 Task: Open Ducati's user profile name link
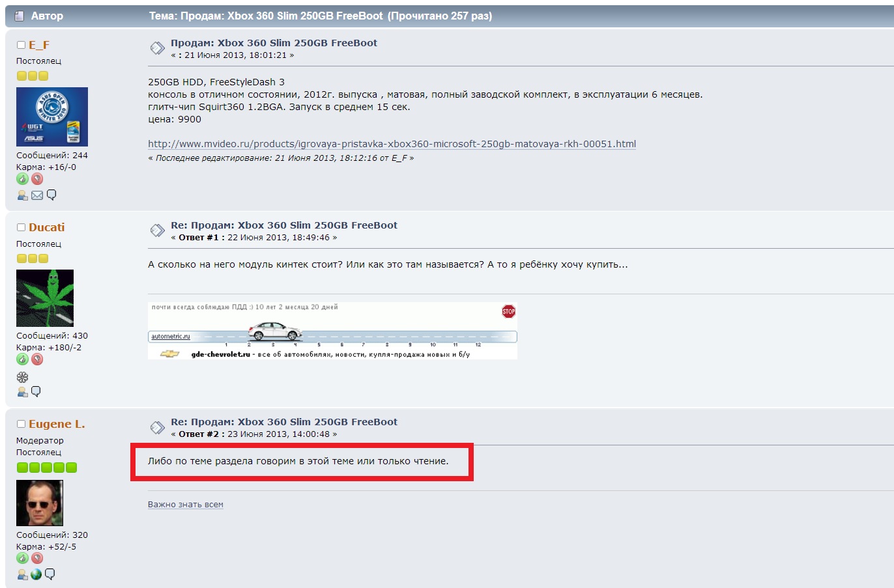tap(46, 227)
